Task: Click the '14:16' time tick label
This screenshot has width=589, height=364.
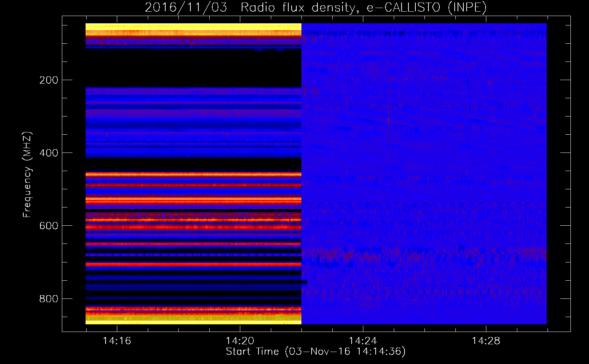Action: coord(117,341)
